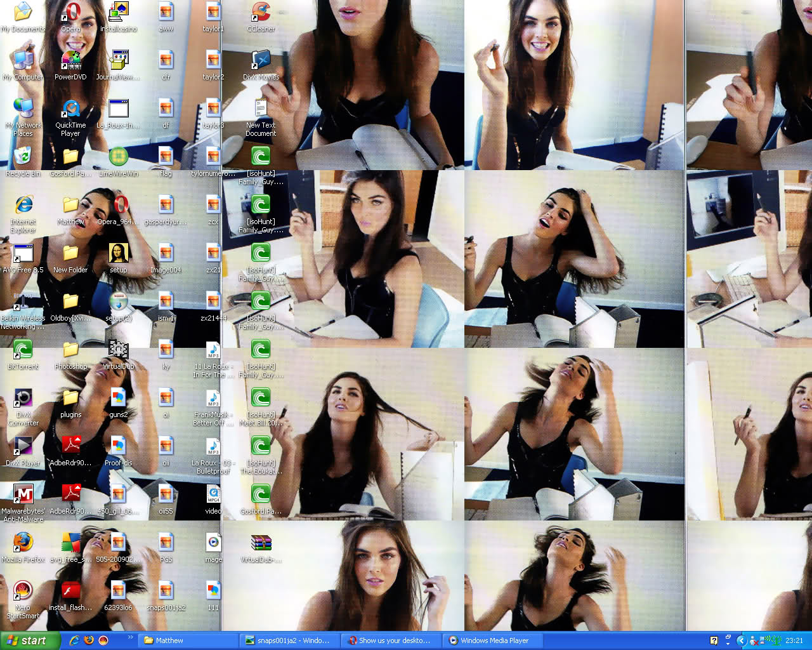
Task: Select the DivX Player icon
Action: coord(23,447)
